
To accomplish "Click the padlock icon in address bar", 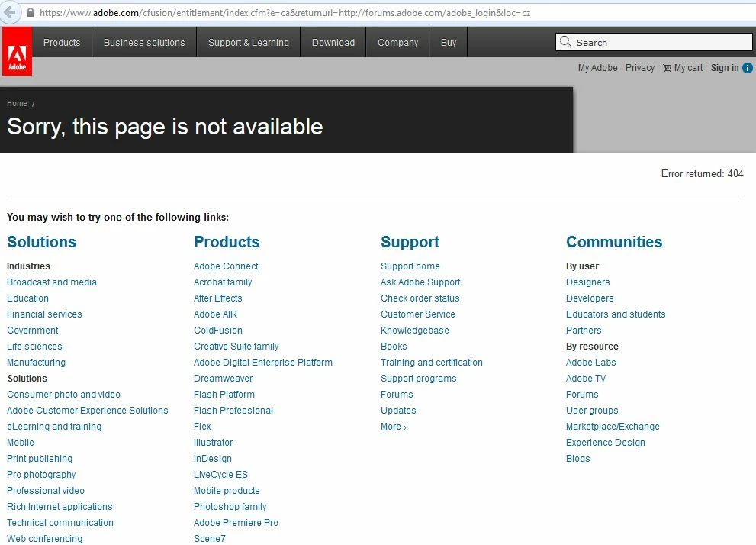I will tap(31, 12).
